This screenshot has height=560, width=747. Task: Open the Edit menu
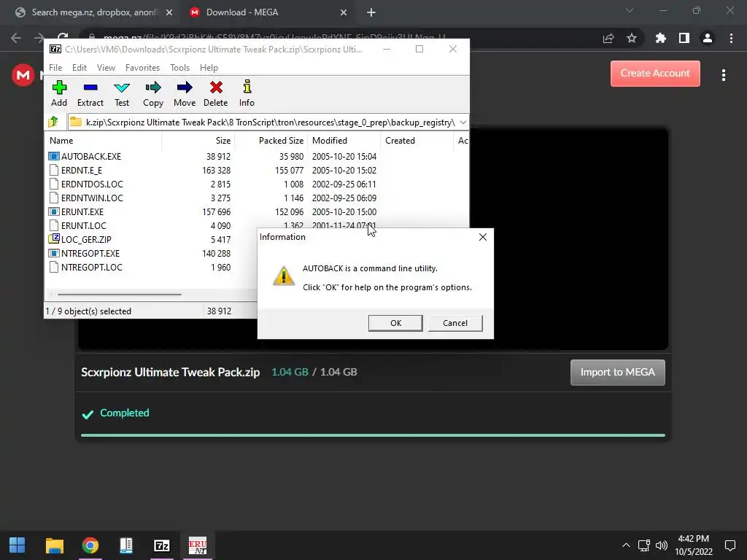[x=79, y=68]
